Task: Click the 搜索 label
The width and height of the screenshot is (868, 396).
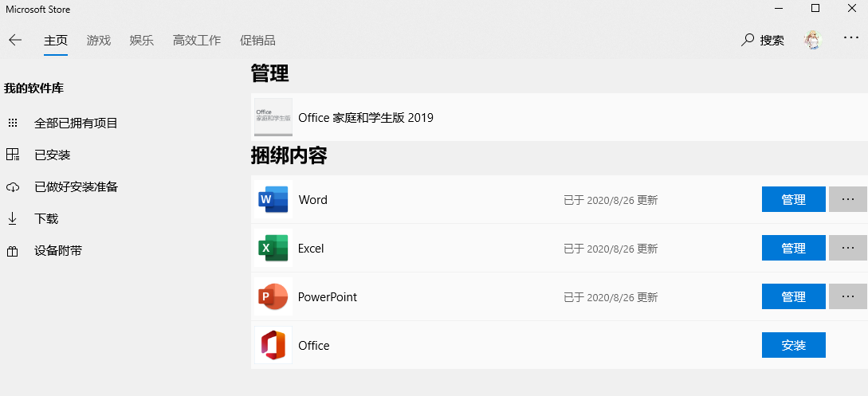Action: coord(772,41)
